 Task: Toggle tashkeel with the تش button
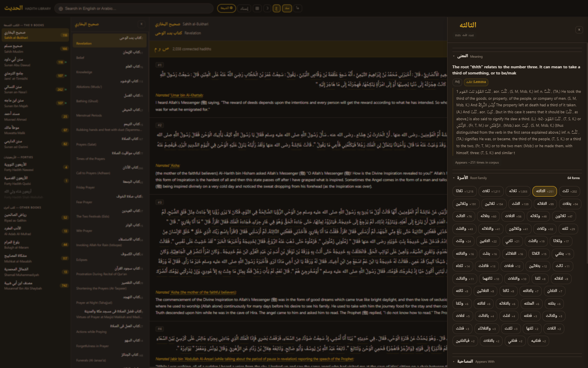287,8
